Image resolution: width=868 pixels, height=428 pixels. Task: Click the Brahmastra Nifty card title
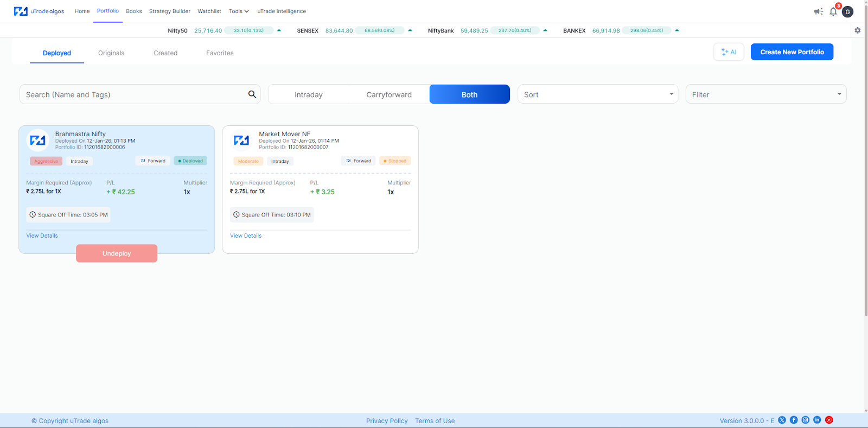click(80, 134)
